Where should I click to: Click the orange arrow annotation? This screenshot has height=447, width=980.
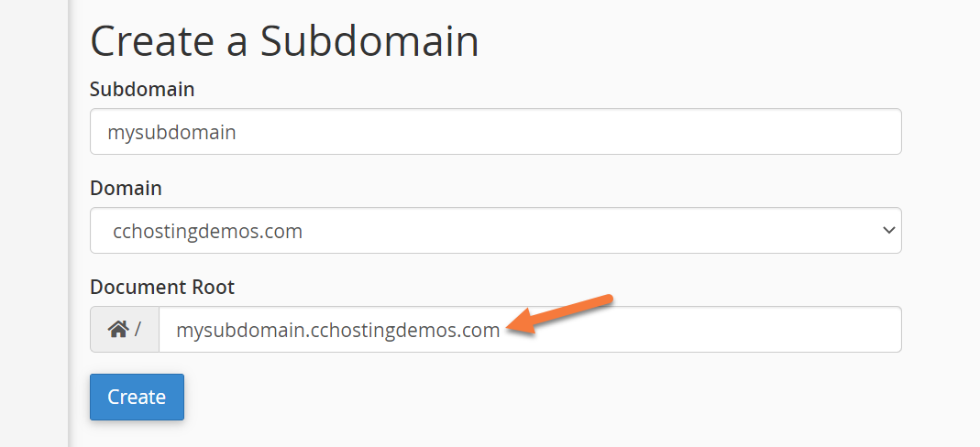561,314
